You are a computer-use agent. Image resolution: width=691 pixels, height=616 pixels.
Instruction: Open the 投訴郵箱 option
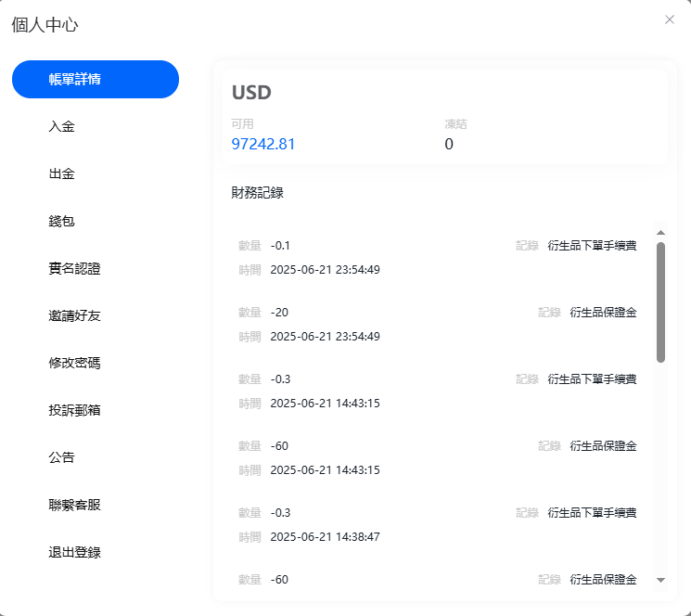tap(75, 410)
